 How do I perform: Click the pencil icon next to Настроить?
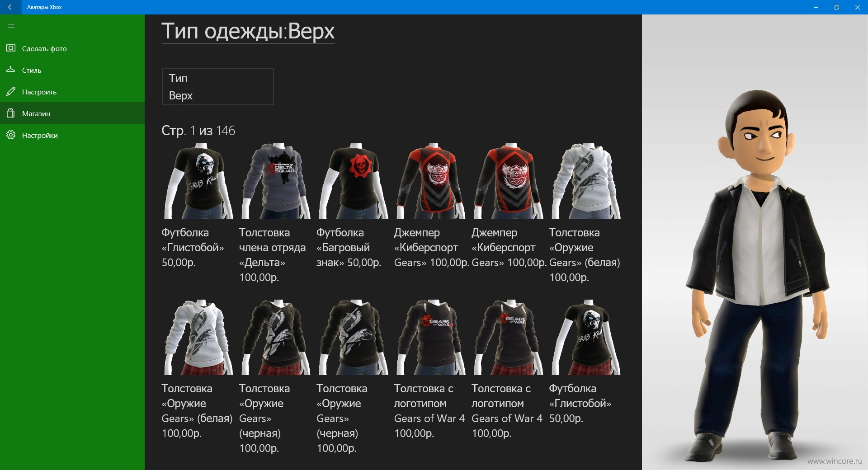11,91
